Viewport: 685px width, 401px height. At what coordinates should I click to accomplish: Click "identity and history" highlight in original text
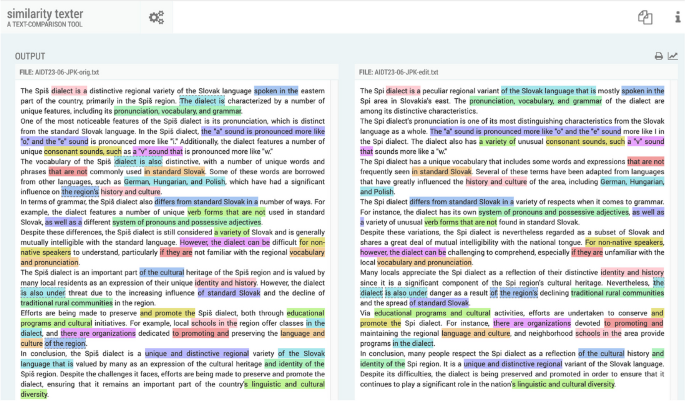[228, 284]
